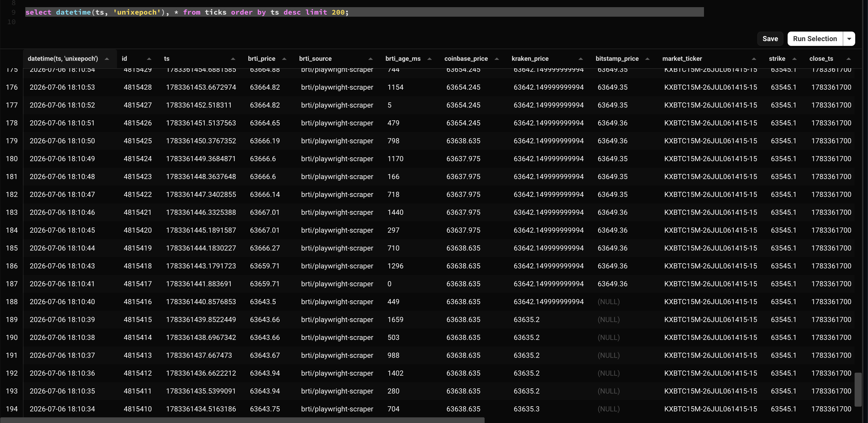Select row number 176
The image size is (868, 423).
tap(11, 87)
